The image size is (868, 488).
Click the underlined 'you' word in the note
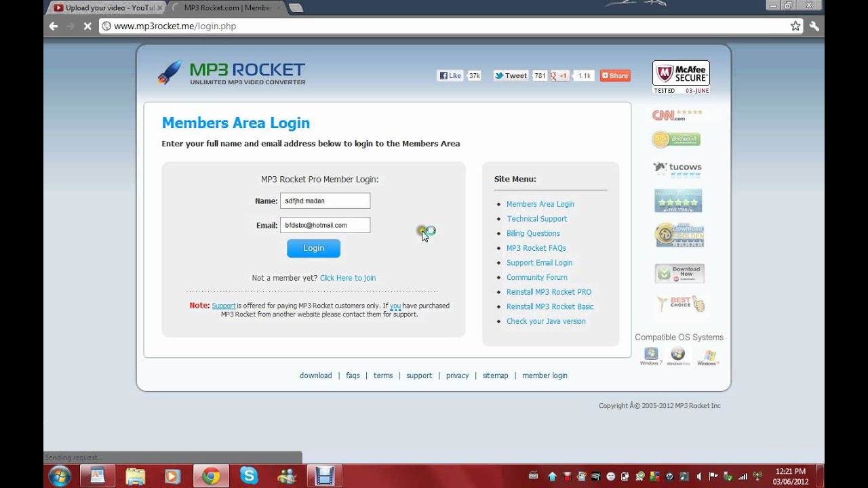[395, 306]
